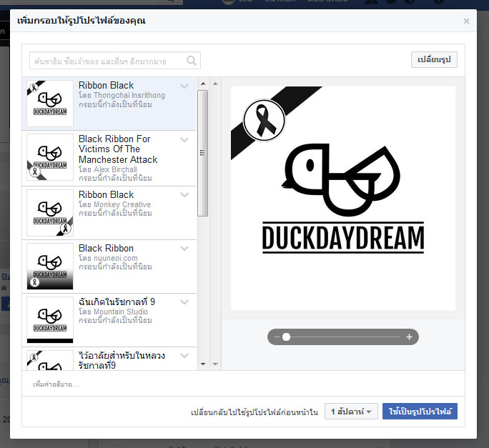This screenshot has height=448, width=489.
Task: Open dropdown chevron for Thongchai Insrithong frame
Action: tap(184, 86)
